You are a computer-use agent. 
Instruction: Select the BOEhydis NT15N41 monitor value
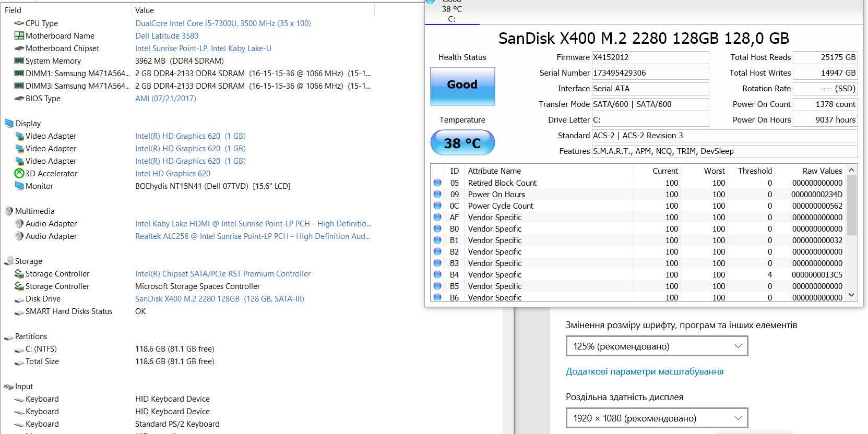coord(212,186)
